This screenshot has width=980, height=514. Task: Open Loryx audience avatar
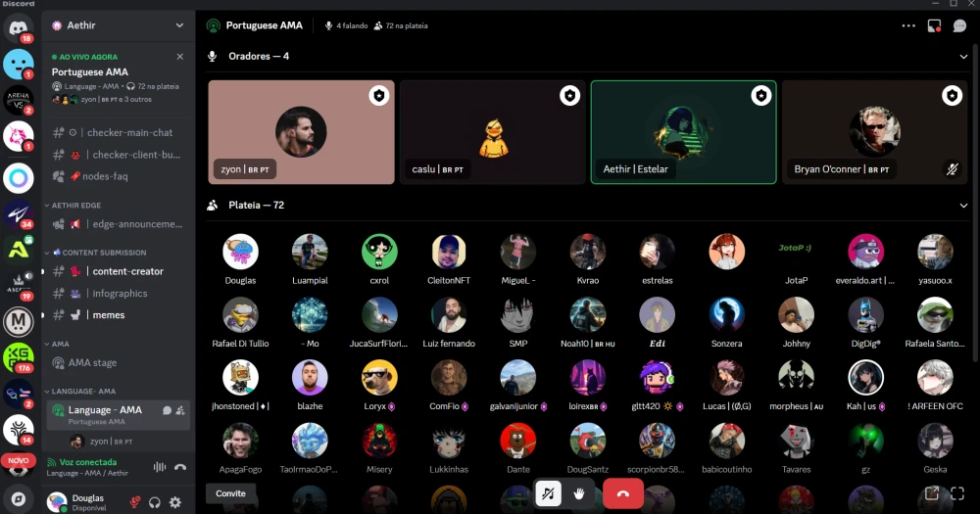tap(379, 377)
